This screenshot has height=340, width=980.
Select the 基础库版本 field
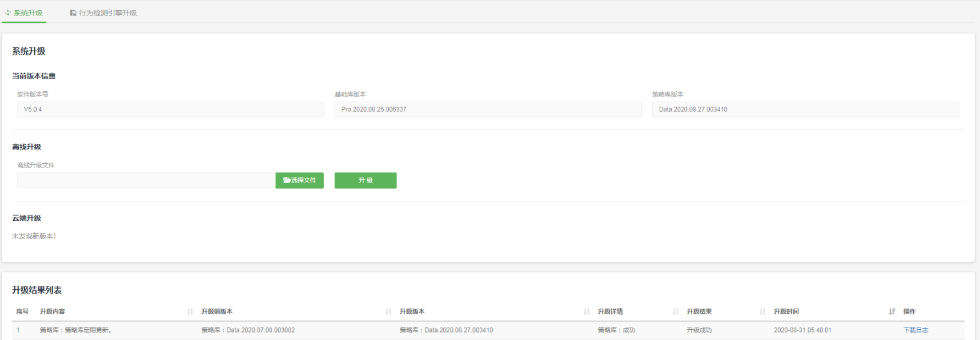488,110
